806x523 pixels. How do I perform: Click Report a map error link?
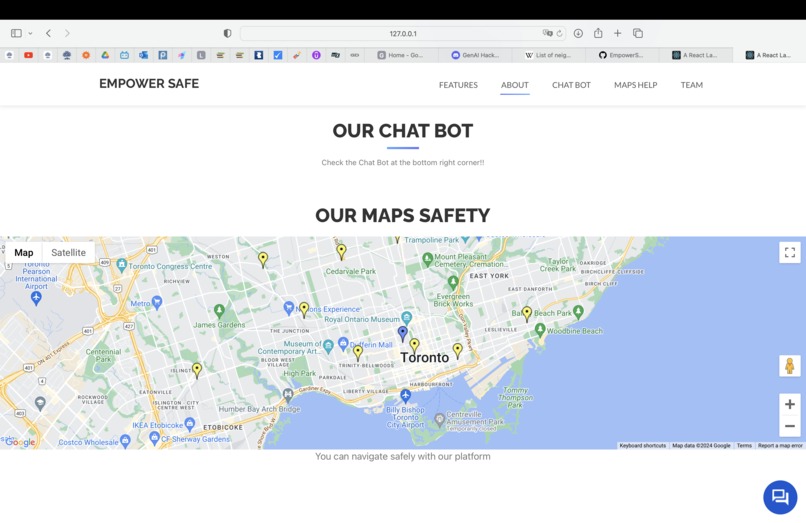click(x=780, y=446)
